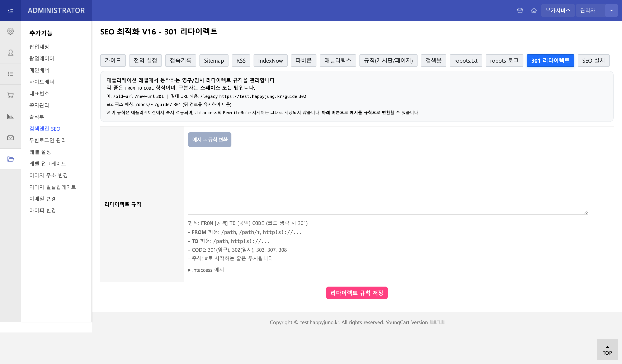Click the home icon in the top bar
622x364 pixels.
coord(534,10)
